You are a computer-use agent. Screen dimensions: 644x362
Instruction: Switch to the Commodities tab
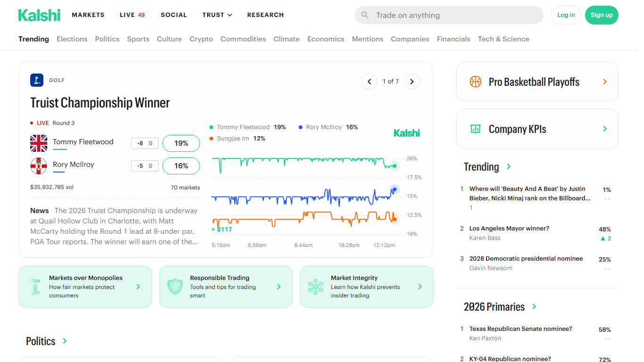pos(243,39)
